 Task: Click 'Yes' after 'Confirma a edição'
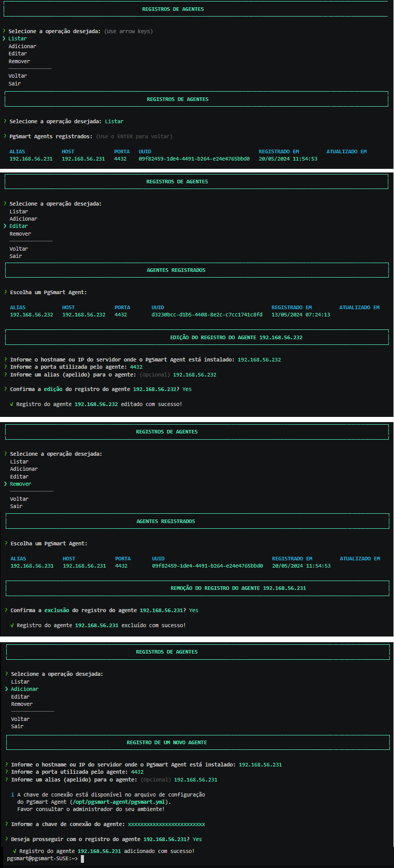(187, 389)
